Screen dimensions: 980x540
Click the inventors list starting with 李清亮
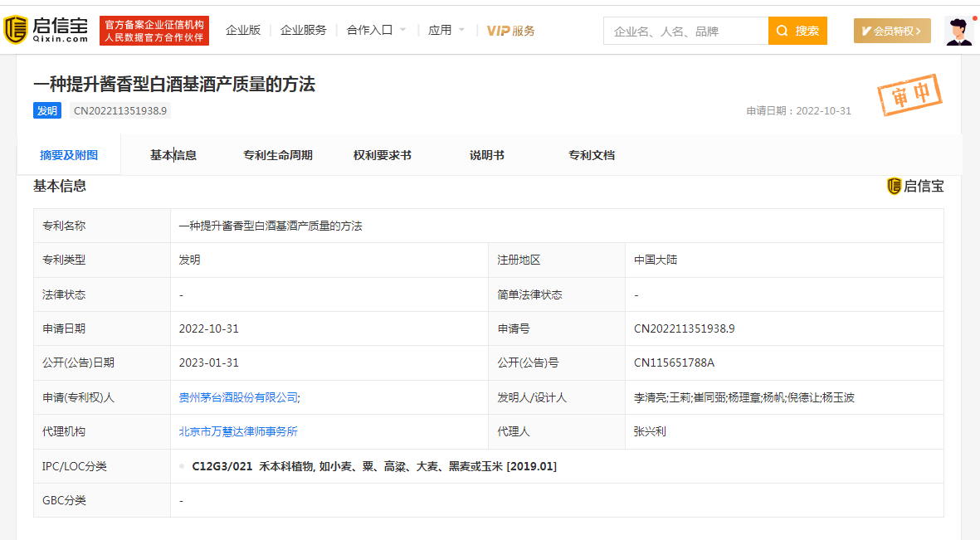744,397
